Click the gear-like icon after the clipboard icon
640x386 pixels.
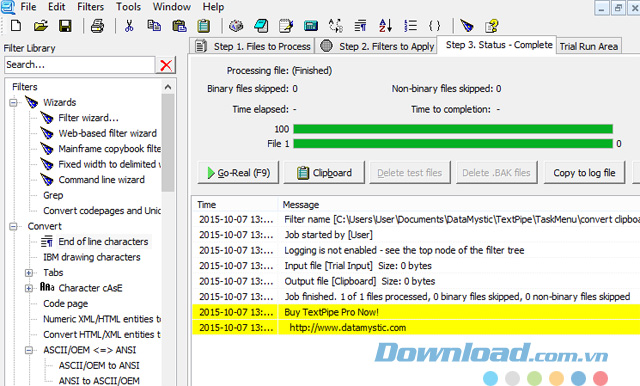coord(236,26)
